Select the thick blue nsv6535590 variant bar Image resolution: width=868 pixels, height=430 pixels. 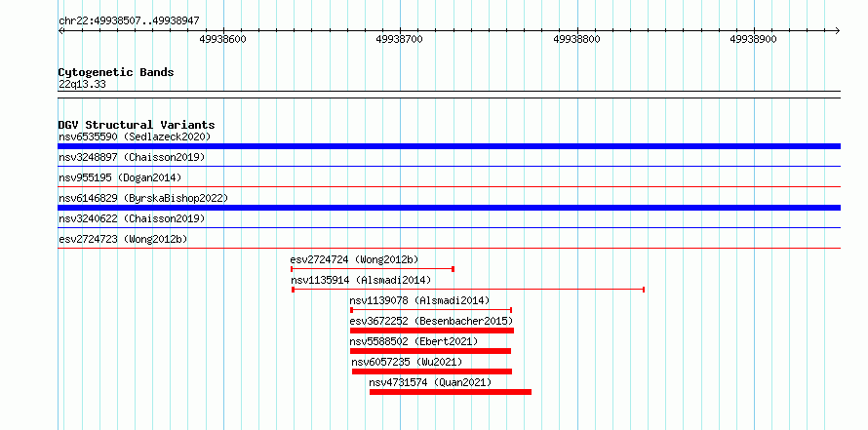point(449,146)
